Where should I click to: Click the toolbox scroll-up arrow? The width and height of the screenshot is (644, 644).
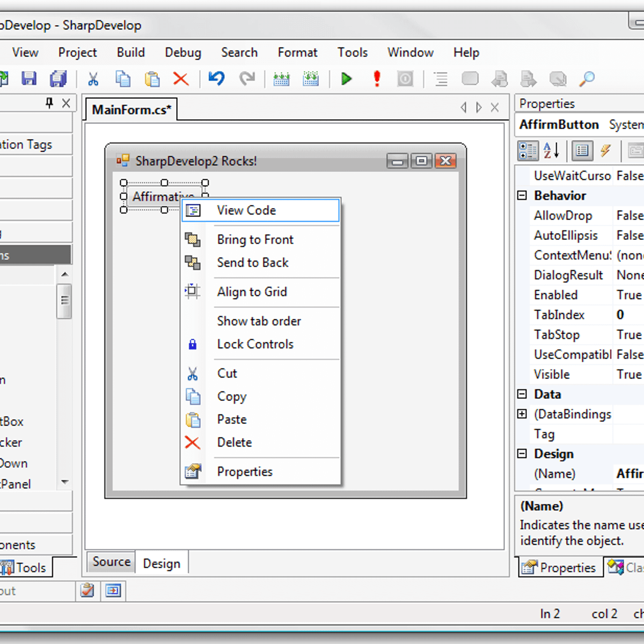click(65, 274)
